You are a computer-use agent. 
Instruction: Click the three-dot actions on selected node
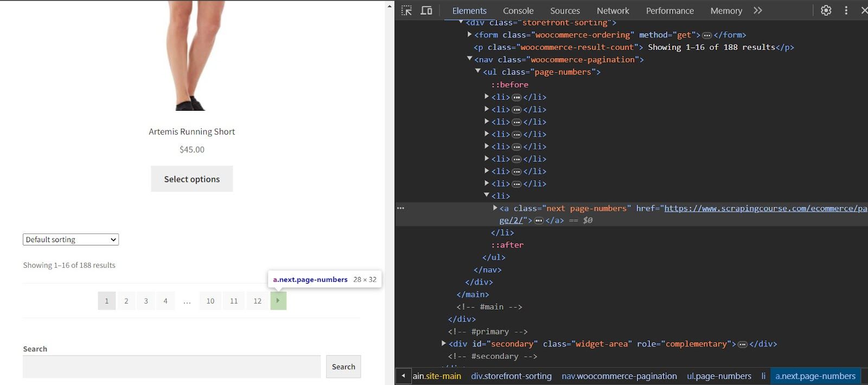tap(400, 208)
